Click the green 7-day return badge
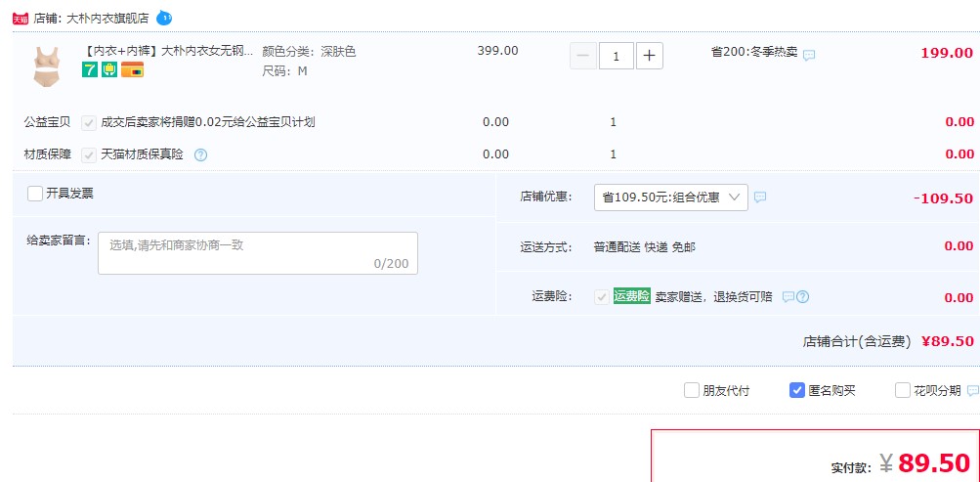The height and width of the screenshot is (482, 980). pos(90,69)
